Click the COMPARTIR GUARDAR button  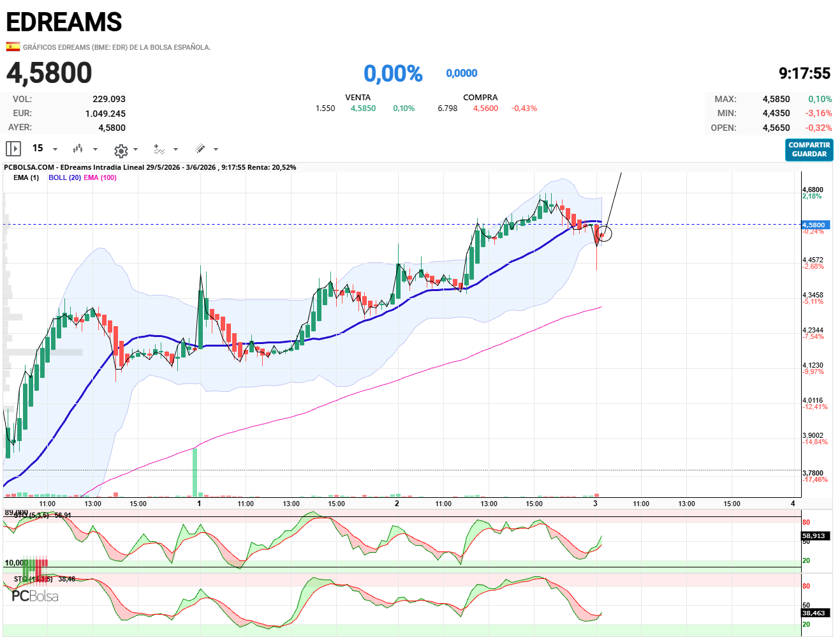pyautogui.click(x=809, y=150)
